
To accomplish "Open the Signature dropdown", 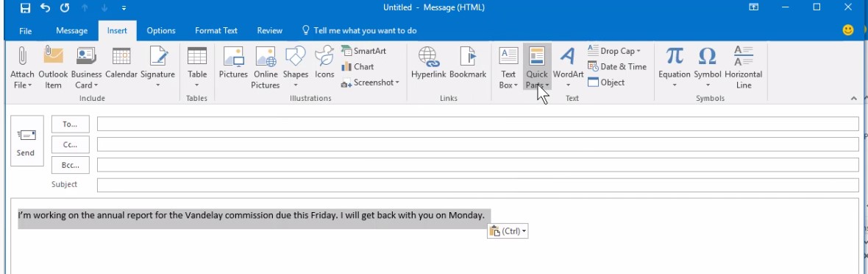I will (x=157, y=68).
